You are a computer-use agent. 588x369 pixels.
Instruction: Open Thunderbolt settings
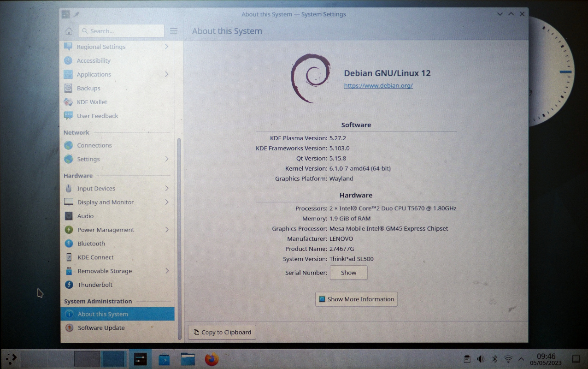[x=118, y=285]
